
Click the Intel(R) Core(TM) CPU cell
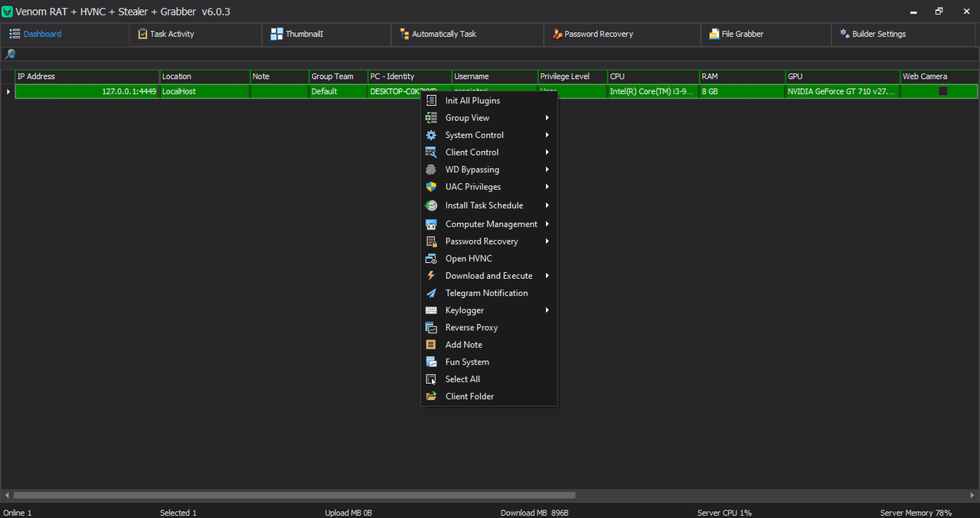(x=653, y=91)
